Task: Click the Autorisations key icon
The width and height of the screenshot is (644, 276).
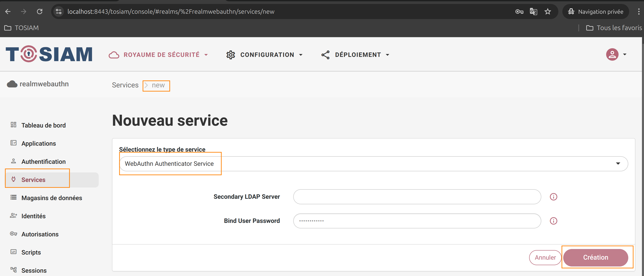Action: point(13,234)
